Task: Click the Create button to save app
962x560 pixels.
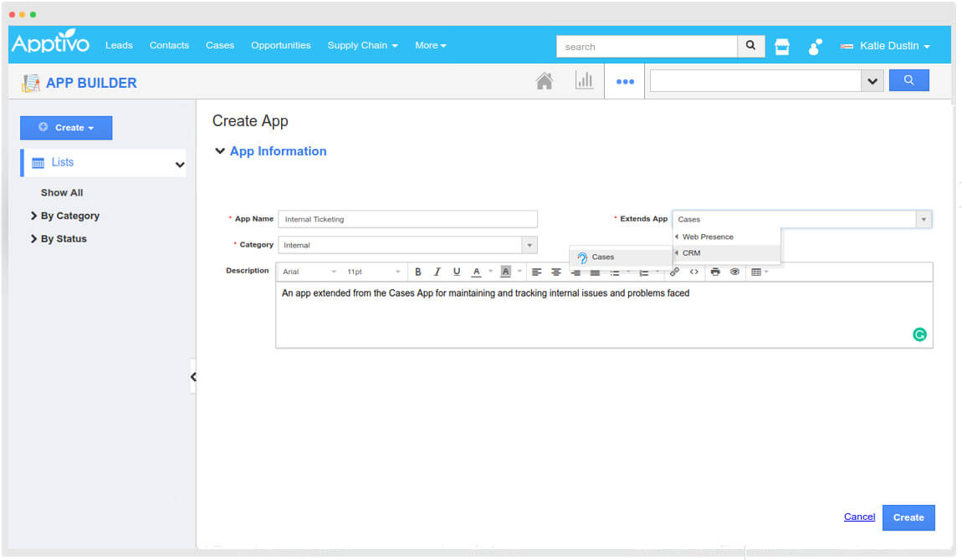Action: coord(908,517)
